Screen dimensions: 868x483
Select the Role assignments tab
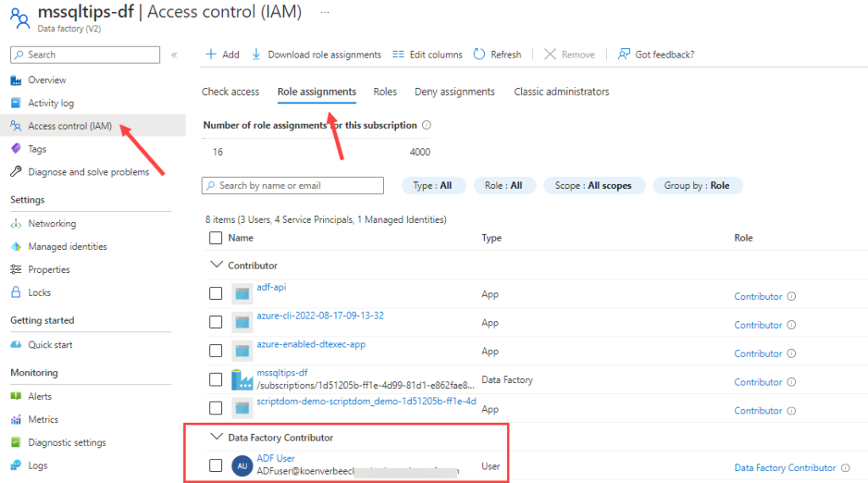click(x=317, y=92)
